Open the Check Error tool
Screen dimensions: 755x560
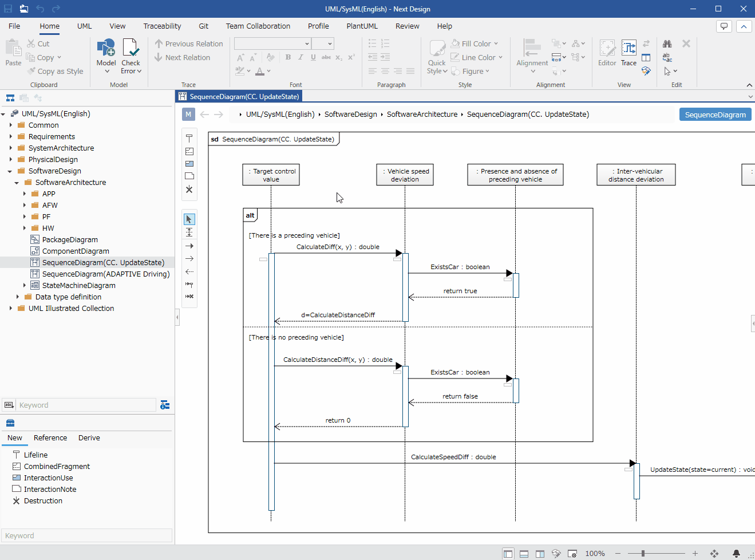click(131, 56)
